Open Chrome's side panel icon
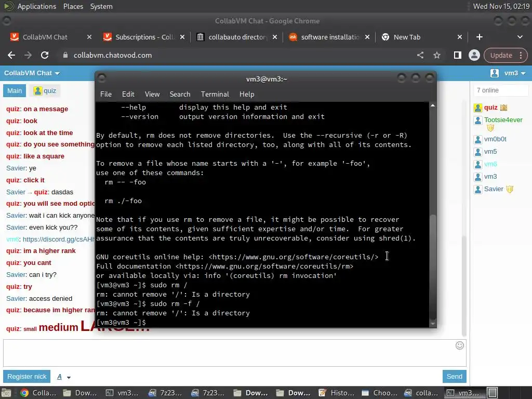This screenshot has height=399, width=532. click(x=457, y=55)
